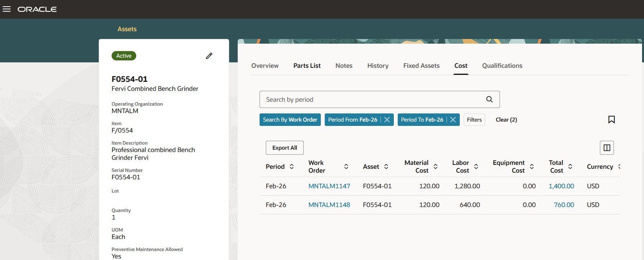644x260 pixels.
Task: Click the Labor Cost value 640.00
Action: (470, 205)
